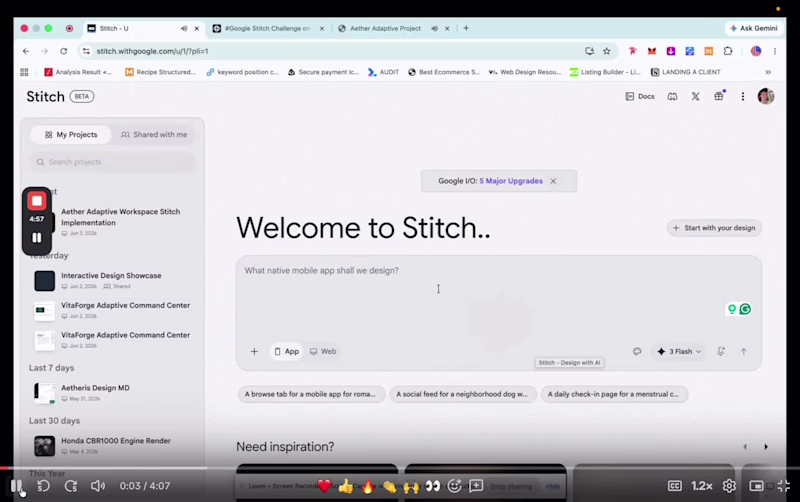Click the chat bubble icon in prompt box
Screen dimensions: 800x502
[x=637, y=352]
